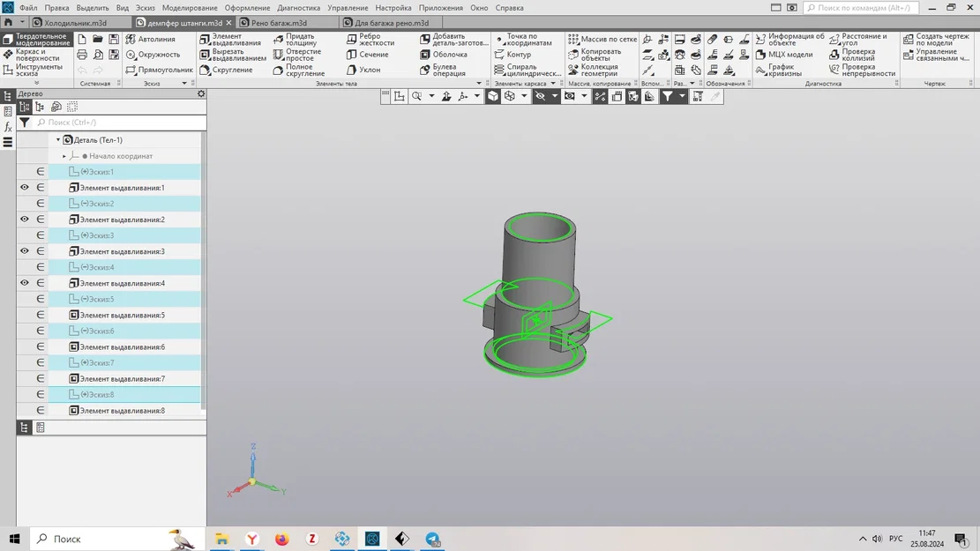This screenshot has width=980, height=551.
Task: Use Придать толщину command
Action: click(x=295, y=40)
